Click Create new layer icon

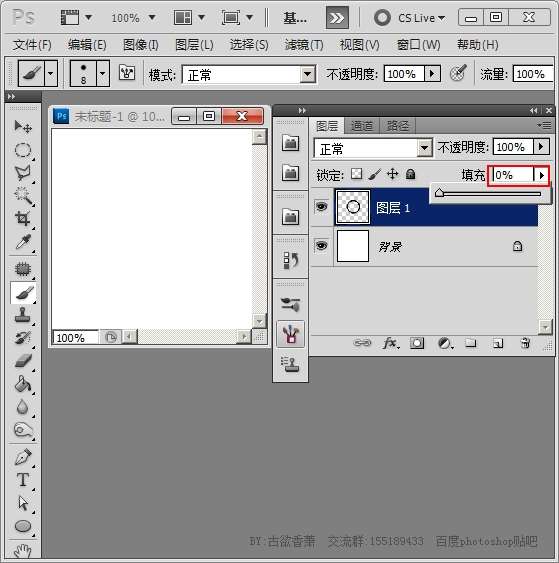[x=498, y=344]
